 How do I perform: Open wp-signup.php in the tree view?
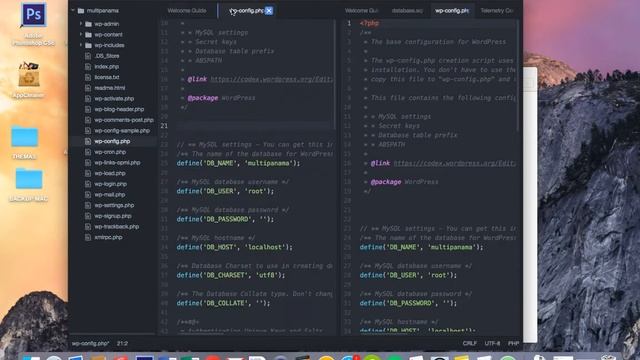(x=113, y=216)
